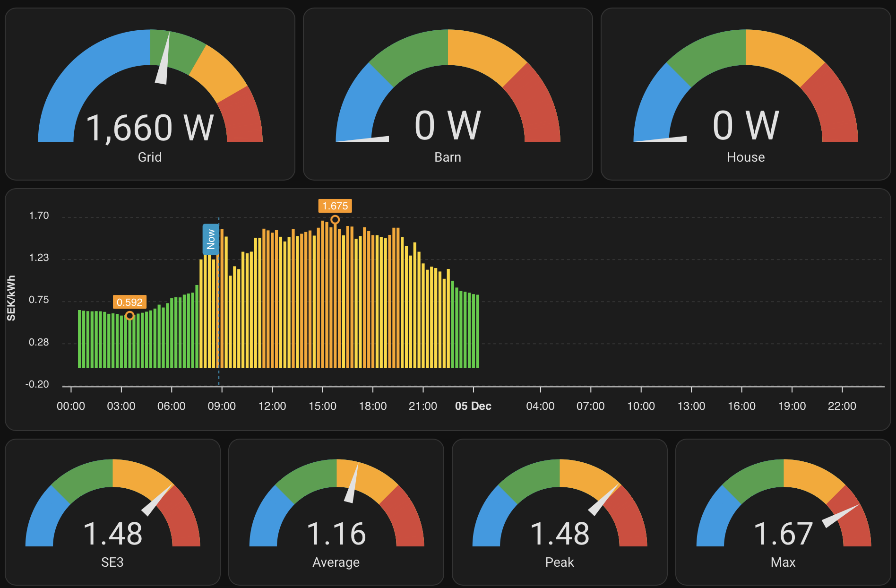Image resolution: width=896 pixels, height=588 pixels.
Task: Click the 1,660 W Grid reading
Action: (150, 128)
